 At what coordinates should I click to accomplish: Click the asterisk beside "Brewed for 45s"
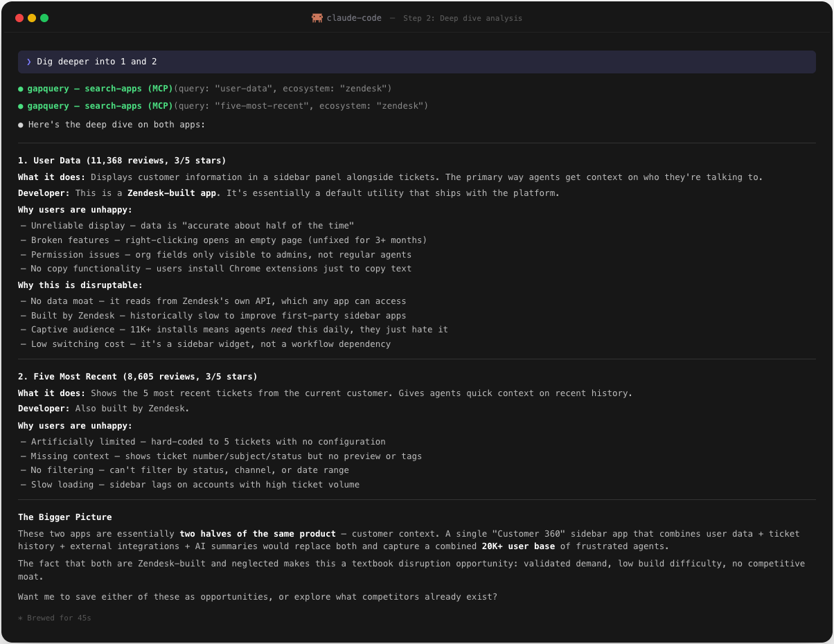[20, 618]
